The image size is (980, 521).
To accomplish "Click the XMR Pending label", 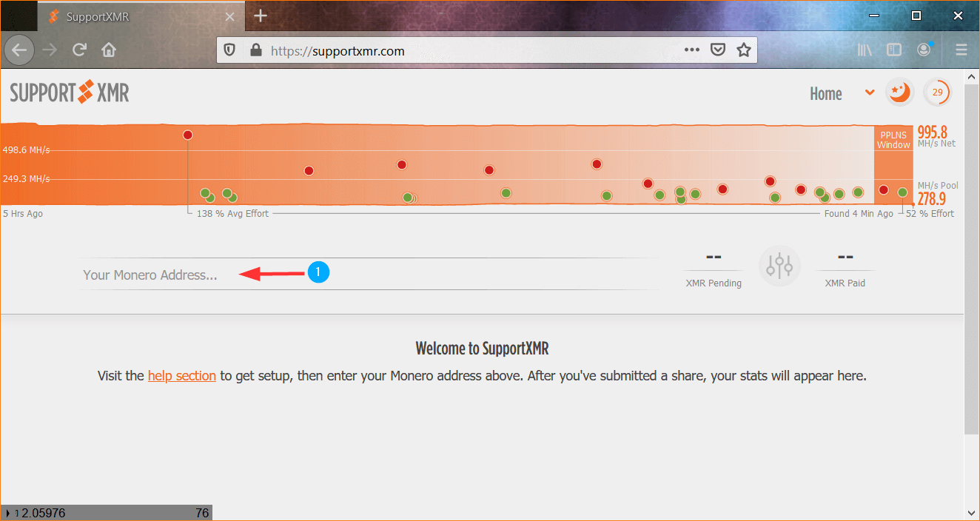I will tap(714, 283).
